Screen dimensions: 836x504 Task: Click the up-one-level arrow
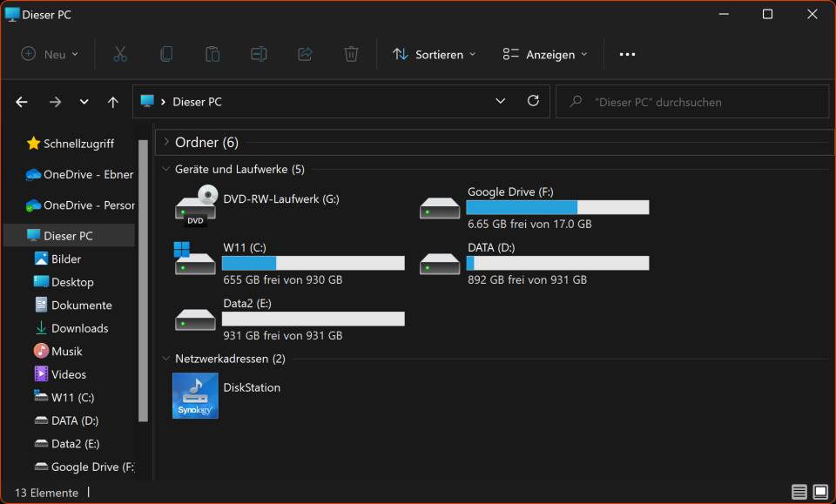(x=112, y=102)
